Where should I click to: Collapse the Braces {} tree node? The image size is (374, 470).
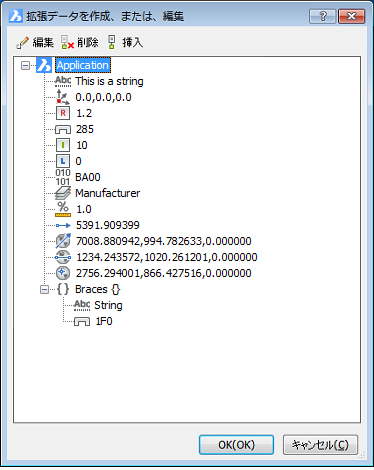[x=44, y=289]
